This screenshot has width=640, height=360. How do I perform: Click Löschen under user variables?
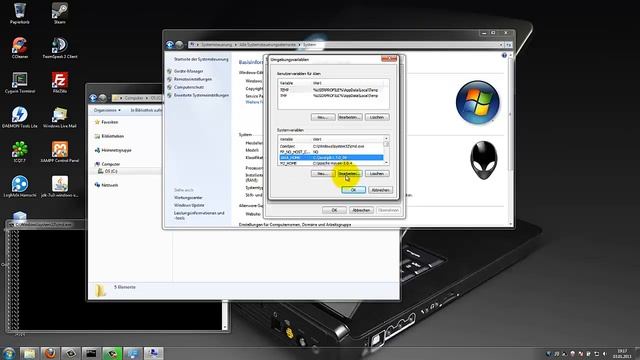click(x=377, y=117)
